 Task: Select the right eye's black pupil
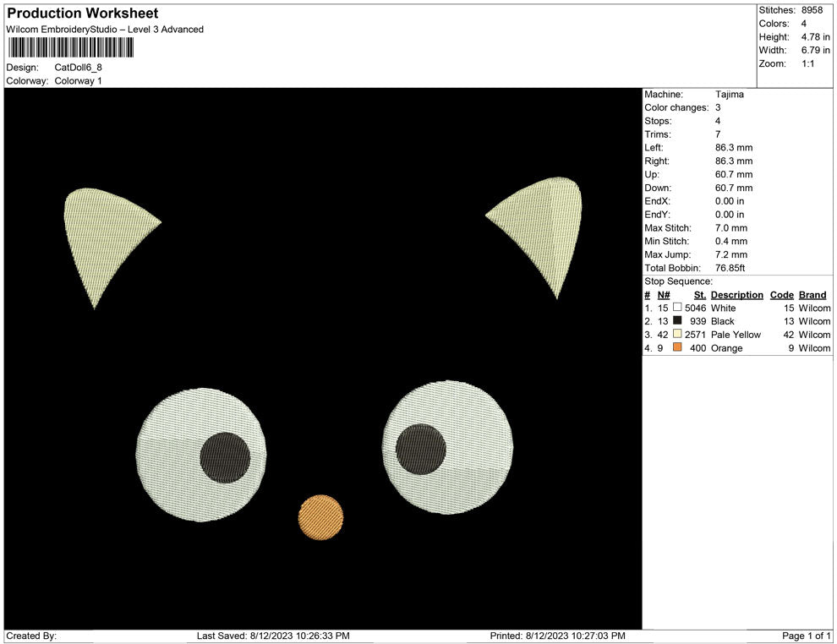(420, 449)
